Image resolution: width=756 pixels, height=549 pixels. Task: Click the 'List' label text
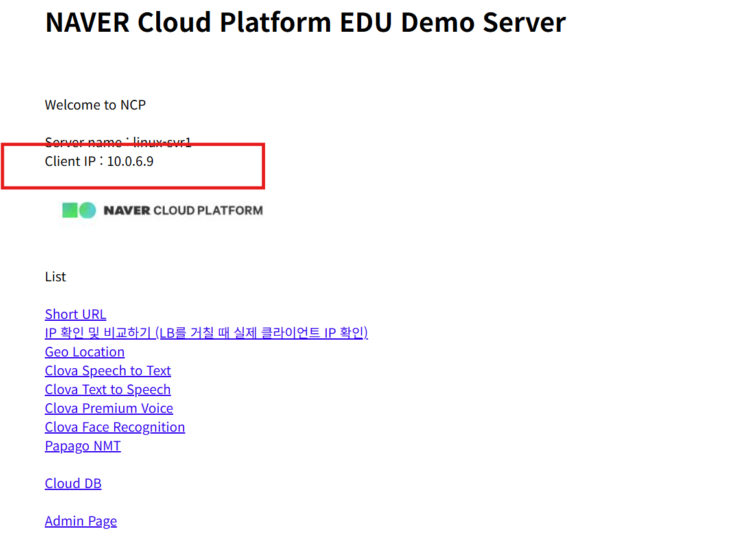[55, 277]
